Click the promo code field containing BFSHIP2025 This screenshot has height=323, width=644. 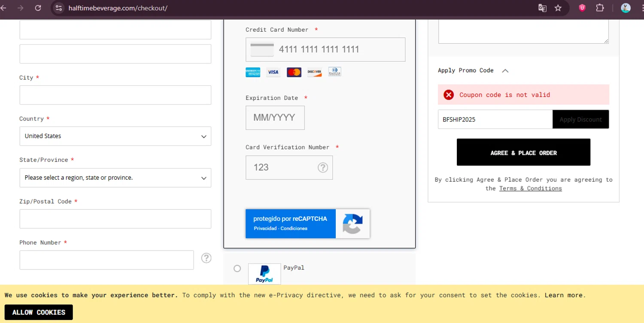[x=495, y=119]
